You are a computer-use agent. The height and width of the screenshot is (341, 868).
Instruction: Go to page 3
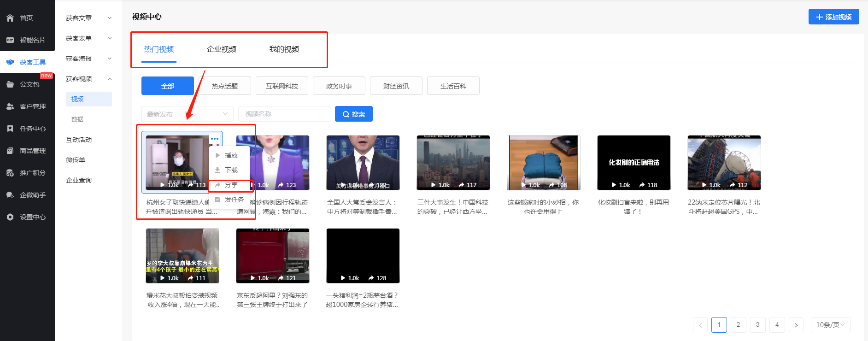pos(758,325)
